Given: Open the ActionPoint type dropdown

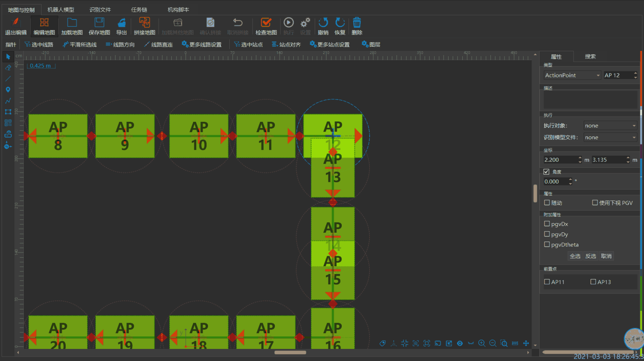Looking at the screenshot, I should (x=572, y=75).
